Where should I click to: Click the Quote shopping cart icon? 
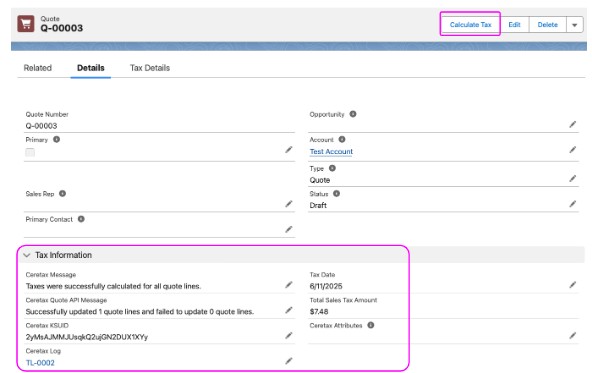[x=26, y=24]
